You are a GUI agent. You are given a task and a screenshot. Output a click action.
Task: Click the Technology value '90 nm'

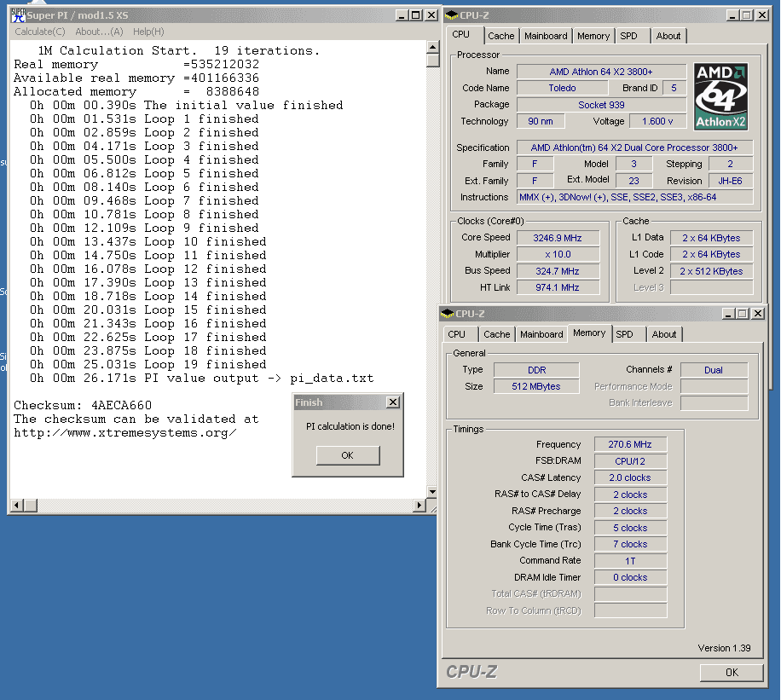[541, 122]
